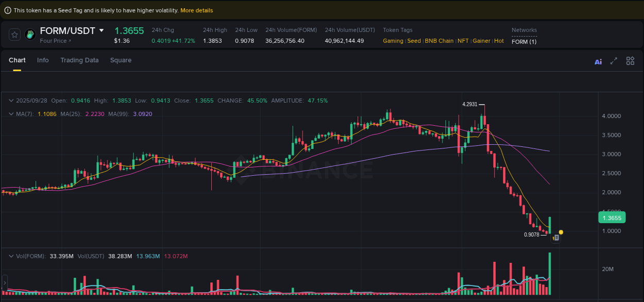Switch to the Square tab
Image resolution: width=644 pixels, height=302 pixels.
pyautogui.click(x=121, y=60)
